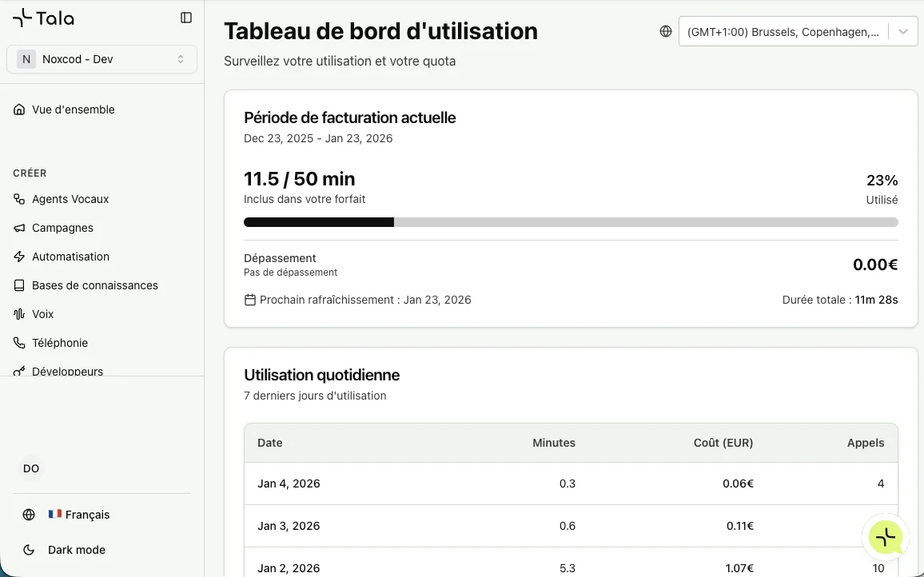924x577 pixels.
Task: Expand timezone list with chevron arrow
Action: (x=902, y=32)
